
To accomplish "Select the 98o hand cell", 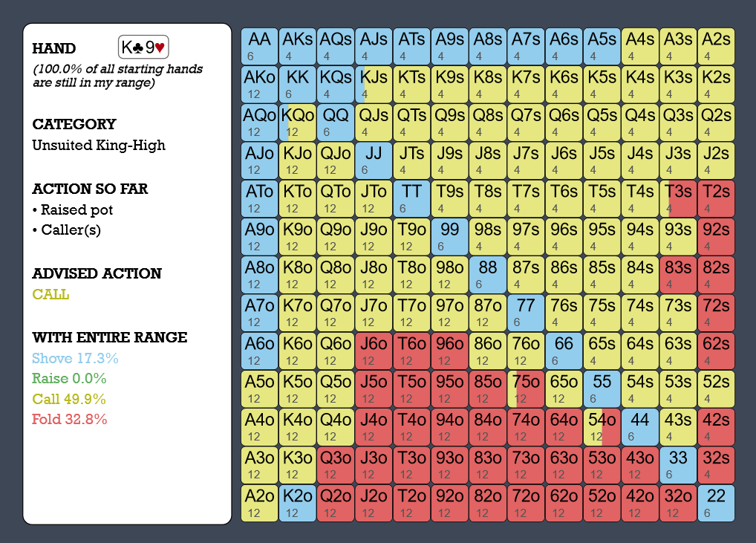I will tap(450, 275).
